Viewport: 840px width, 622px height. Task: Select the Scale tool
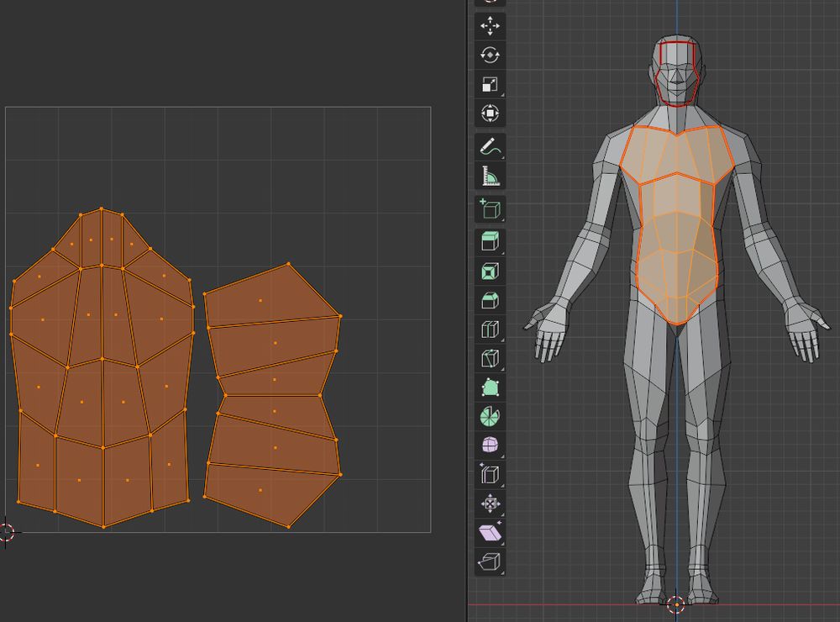pyautogui.click(x=490, y=84)
